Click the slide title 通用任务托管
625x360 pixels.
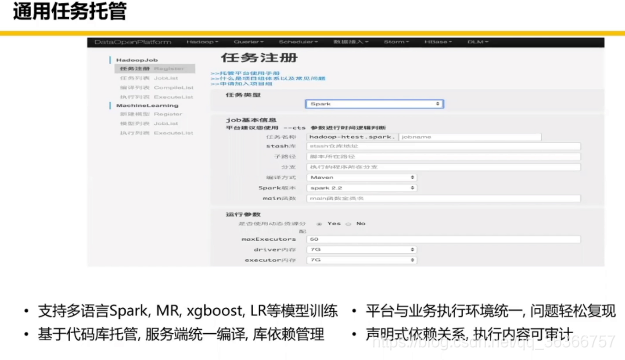pyautogui.click(x=70, y=11)
